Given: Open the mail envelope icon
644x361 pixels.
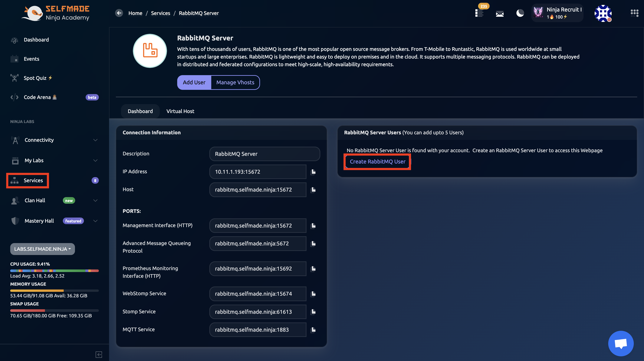Looking at the screenshot, I should (x=500, y=14).
